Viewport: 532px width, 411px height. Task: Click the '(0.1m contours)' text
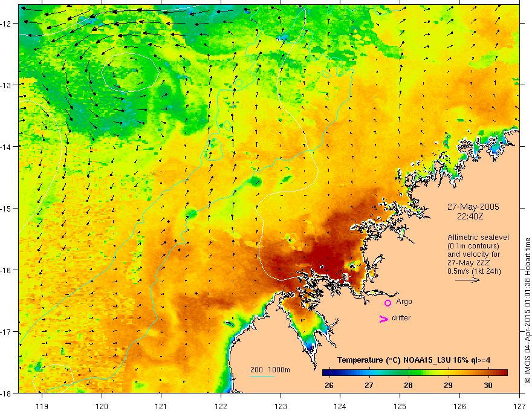pos(473,246)
